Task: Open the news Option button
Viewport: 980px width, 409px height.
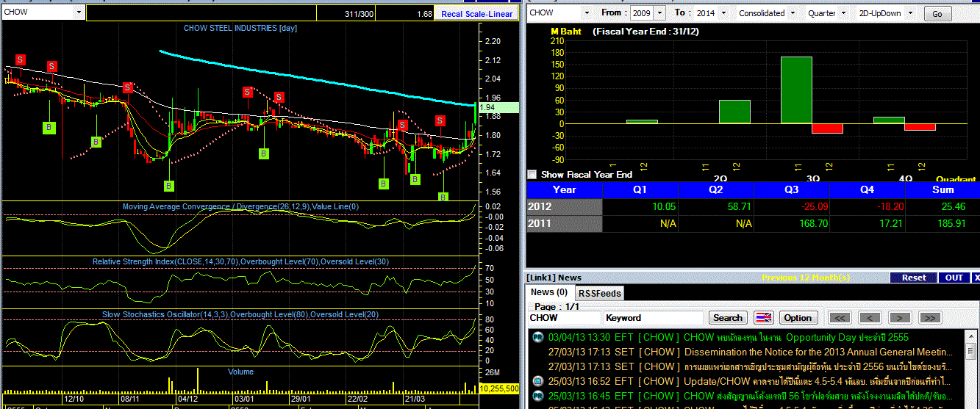Action: tap(797, 318)
